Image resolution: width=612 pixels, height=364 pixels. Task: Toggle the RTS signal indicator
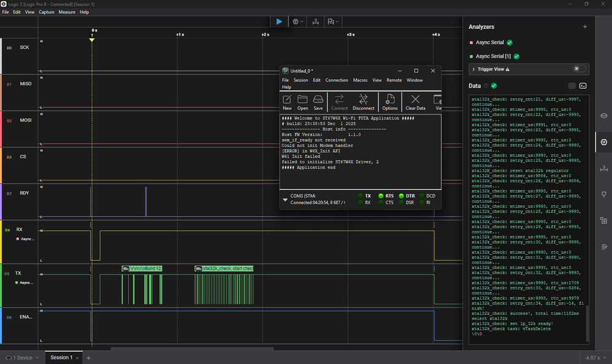[380, 196]
